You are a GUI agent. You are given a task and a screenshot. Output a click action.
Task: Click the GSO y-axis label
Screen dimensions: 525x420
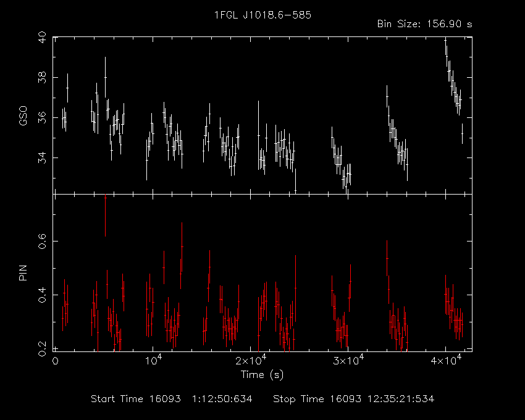[x=23, y=116]
